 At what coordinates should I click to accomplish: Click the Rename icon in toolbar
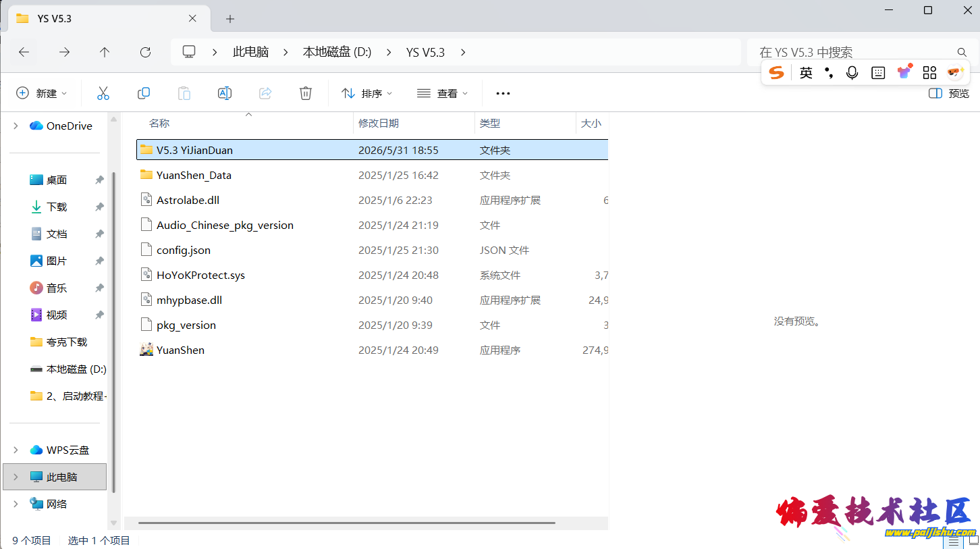point(225,93)
